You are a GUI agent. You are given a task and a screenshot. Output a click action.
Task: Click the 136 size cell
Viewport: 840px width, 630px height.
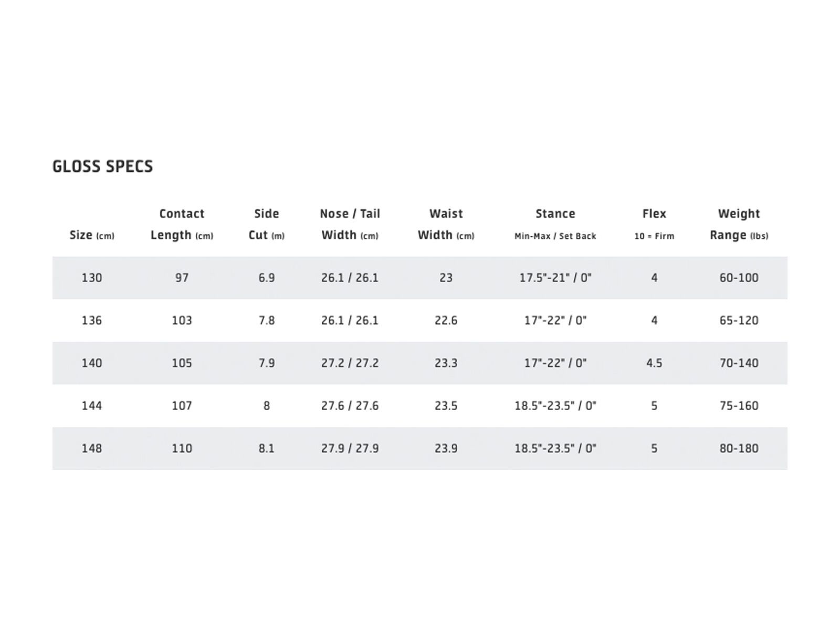click(92, 320)
